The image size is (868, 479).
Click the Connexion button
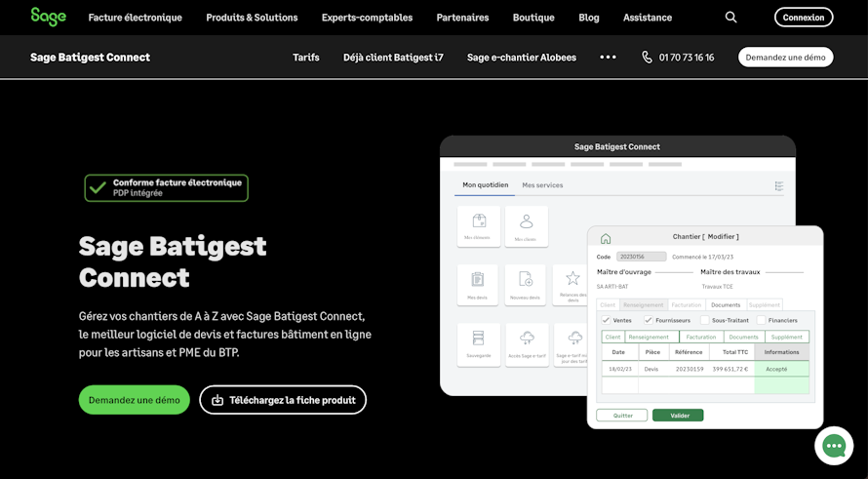click(x=804, y=18)
